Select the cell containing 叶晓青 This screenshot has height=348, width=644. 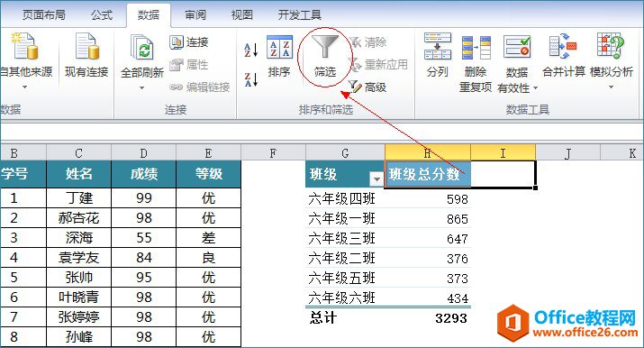[79, 297]
